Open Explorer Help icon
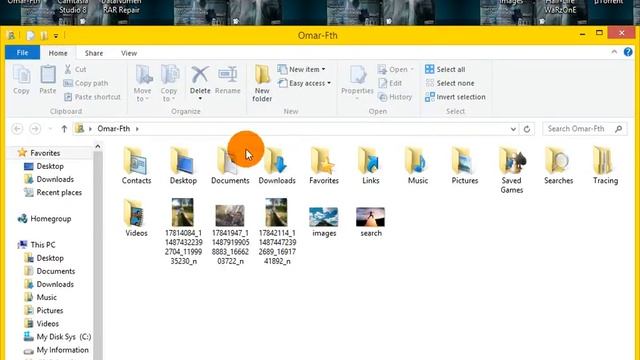 [x=628, y=52]
